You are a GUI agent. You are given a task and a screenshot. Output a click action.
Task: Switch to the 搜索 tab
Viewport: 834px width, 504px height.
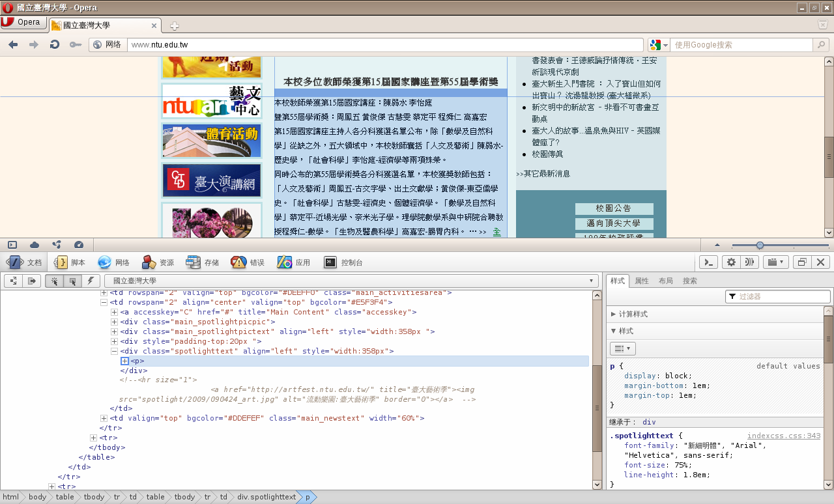(x=690, y=281)
